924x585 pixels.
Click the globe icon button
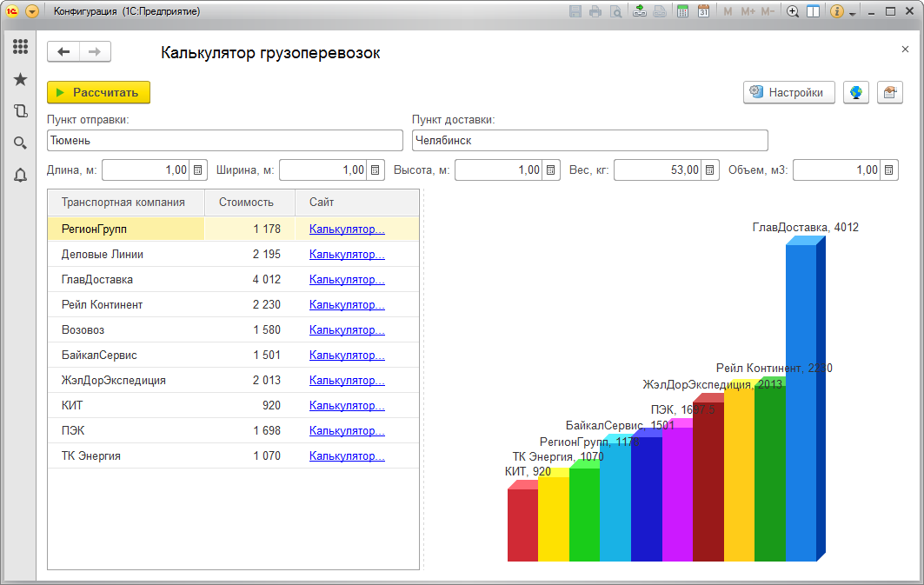(855, 92)
